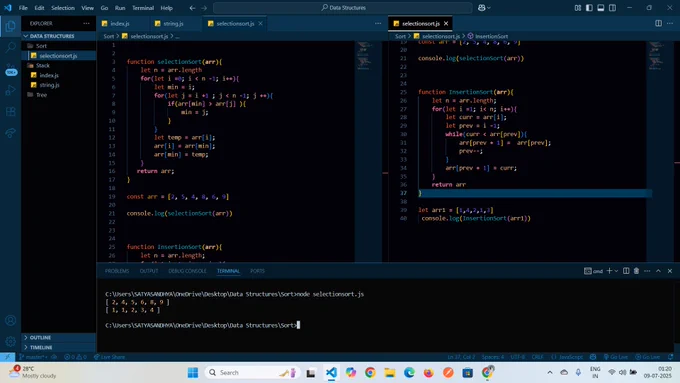The image size is (680, 383).
Task: Open the Extensions view icon
Action: click(x=10, y=112)
